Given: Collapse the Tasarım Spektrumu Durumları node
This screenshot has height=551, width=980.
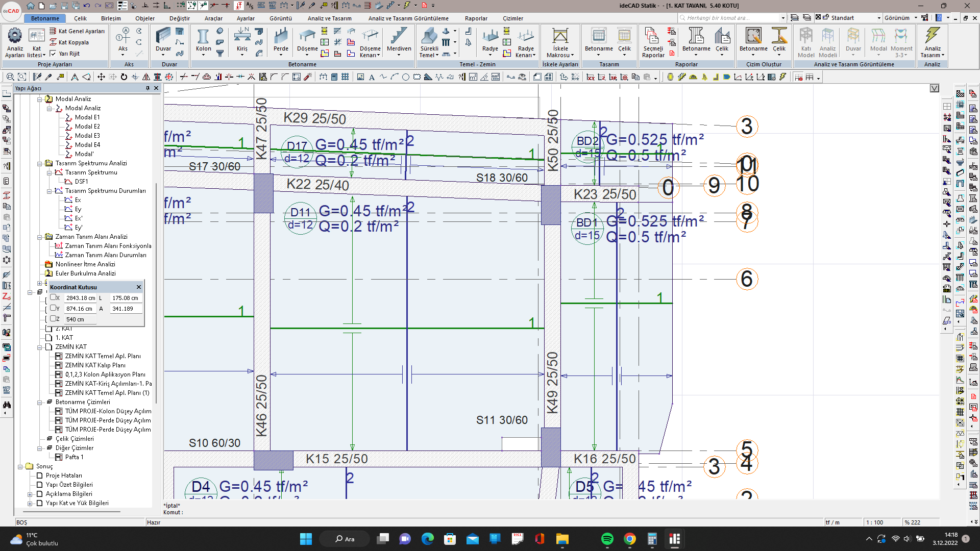Looking at the screenshot, I should pyautogui.click(x=49, y=191).
